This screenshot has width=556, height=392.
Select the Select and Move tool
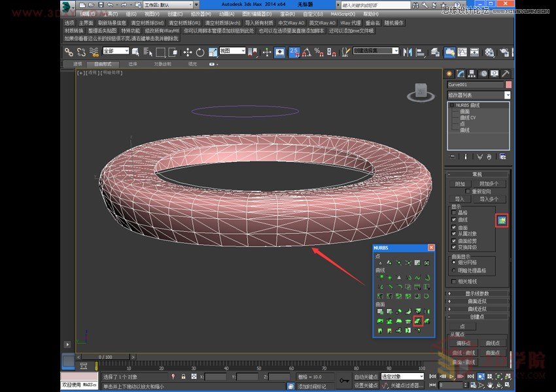(187, 53)
